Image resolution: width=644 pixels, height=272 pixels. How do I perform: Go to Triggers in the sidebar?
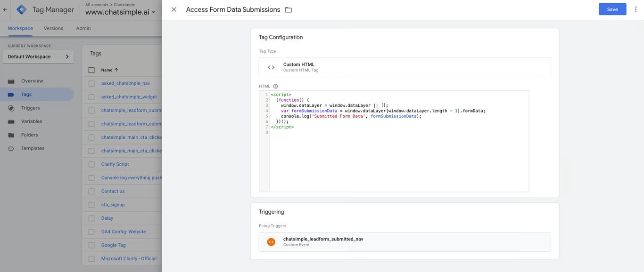point(30,108)
